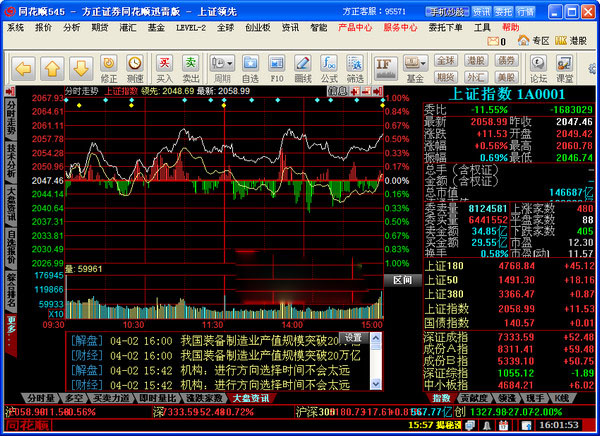Viewport: 600px width, 436px height.
Task: Click the HK 港股 icon beside 专区
Action: tap(561, 41)
